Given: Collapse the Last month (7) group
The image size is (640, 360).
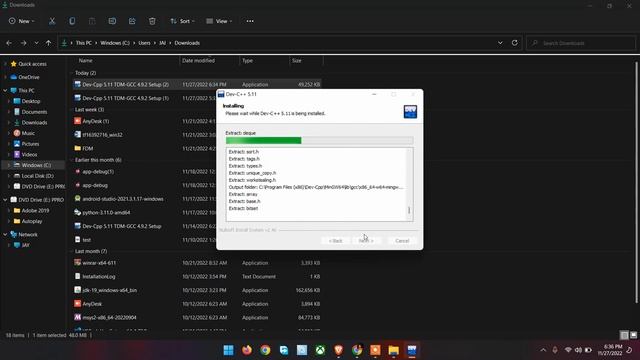Looking at the screenshot, I should (72, 251).
